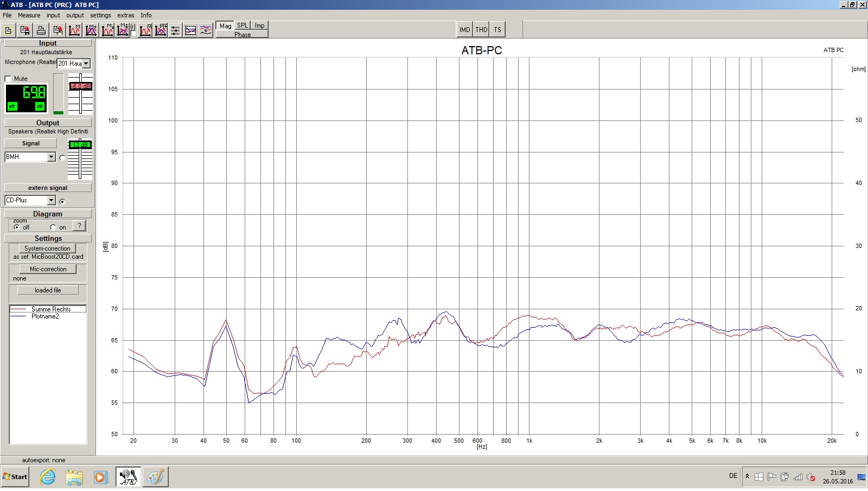The image size is (868, 491).
Task: Open the level settings sliders icon
Action: 175,30
